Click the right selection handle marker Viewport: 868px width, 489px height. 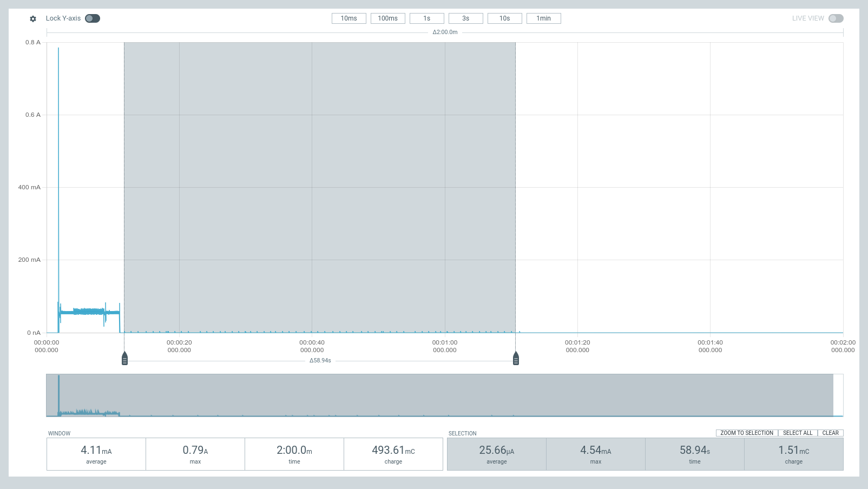516,359
